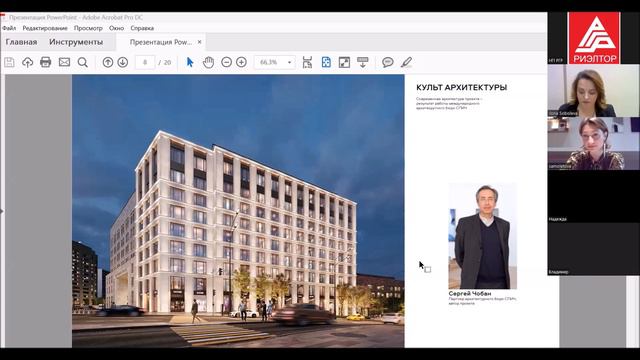Click Fit one full page icon
Viewport: 640px width, 360px height.
click(x=326, y=62)
